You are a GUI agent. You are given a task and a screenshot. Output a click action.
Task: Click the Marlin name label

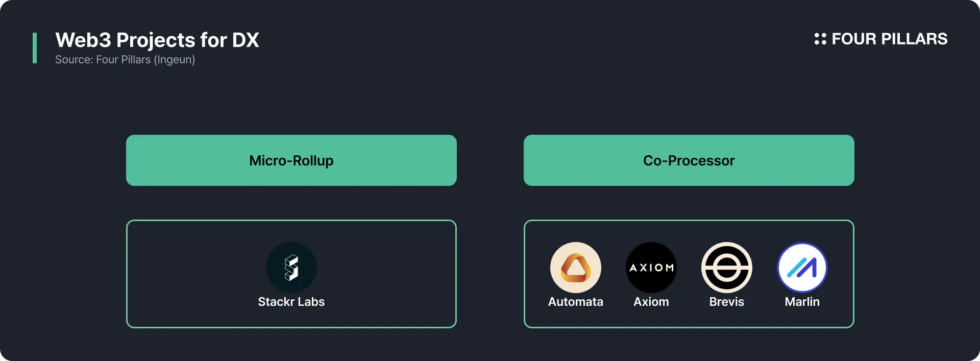(x=802, y=302)
